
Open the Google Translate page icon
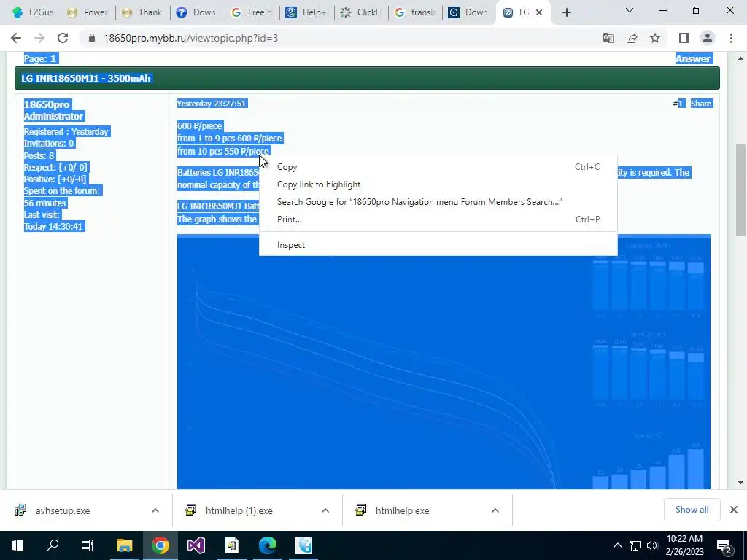coord(608,38)
